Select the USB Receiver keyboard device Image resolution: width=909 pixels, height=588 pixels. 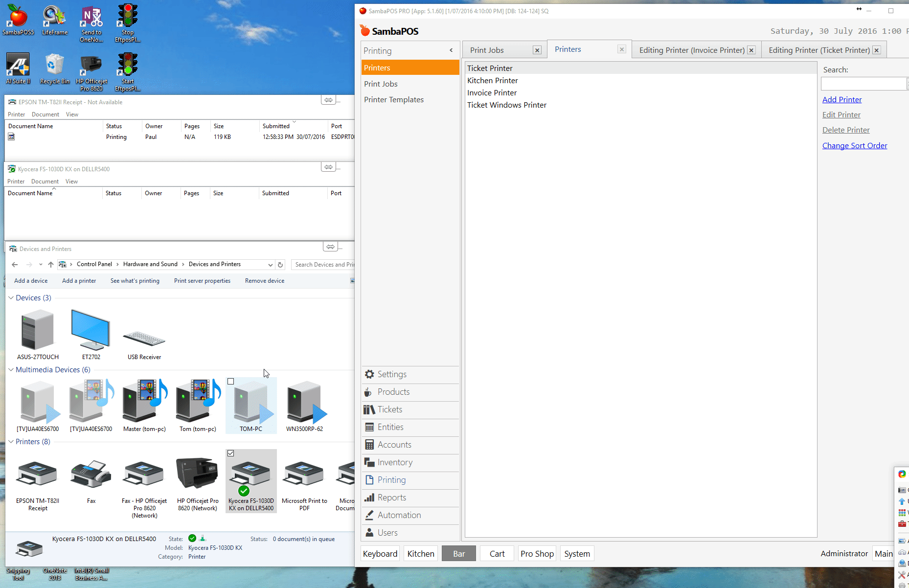(x=144, y=342)
